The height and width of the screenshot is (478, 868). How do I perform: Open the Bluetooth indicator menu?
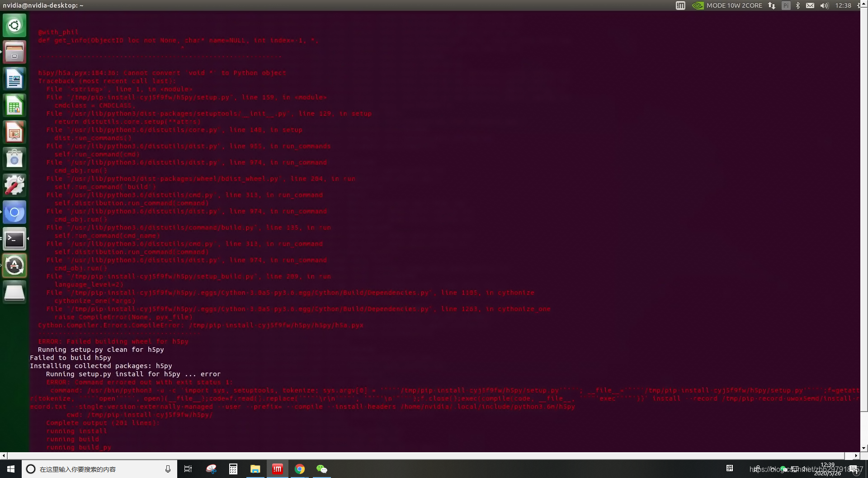click(x=798, y=5)
